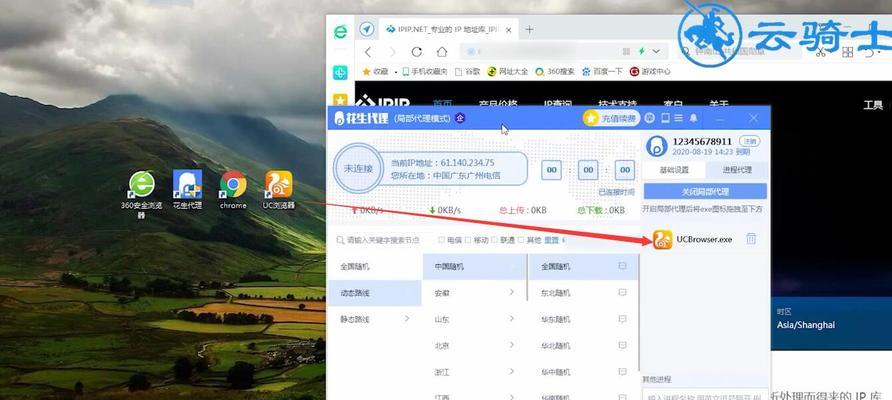The width and height of the screenshot is (892, 400).
Task: Open the hamburger menu in 花生代理
Action: coord(678,118)
